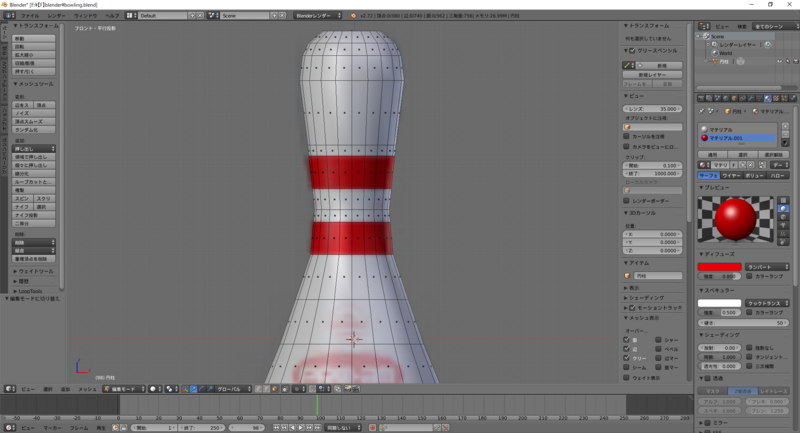Toggle limit selection to visible icon
Image resolution: width=800 pixels, height=433 pixels.
pyautogui.click(x=285, y=389)
